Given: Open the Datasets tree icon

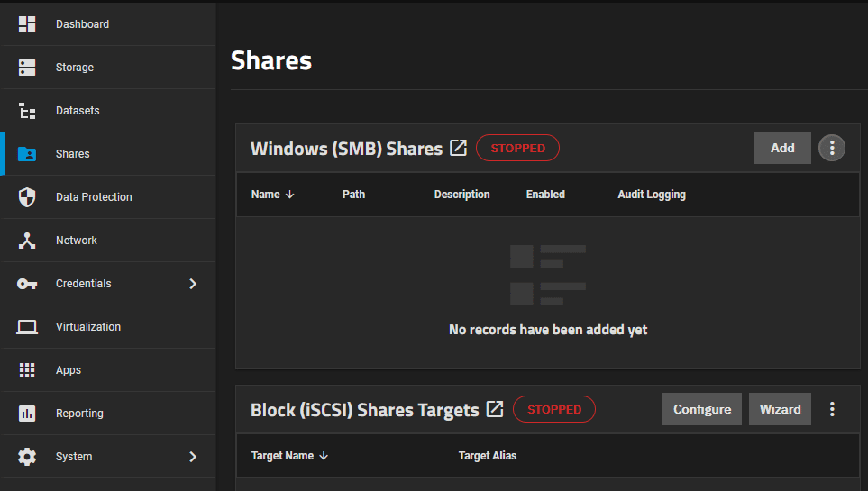Looking at the screenshot, I should pyautogui.click(x=27, y=111).
